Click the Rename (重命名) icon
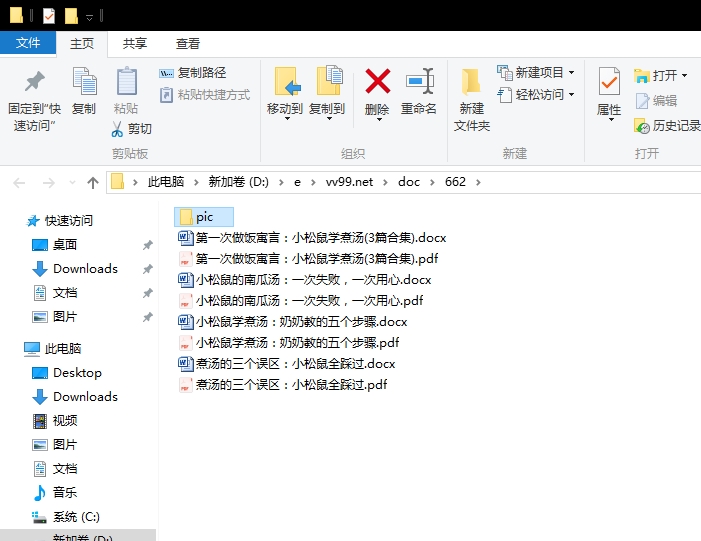701x541 pixels. [420, 81]
